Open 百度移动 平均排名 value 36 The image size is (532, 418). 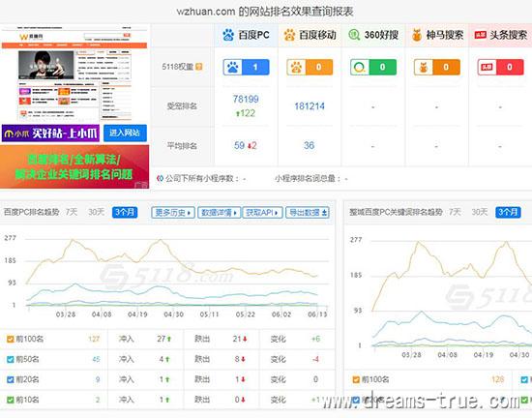[x=310, y=145]
